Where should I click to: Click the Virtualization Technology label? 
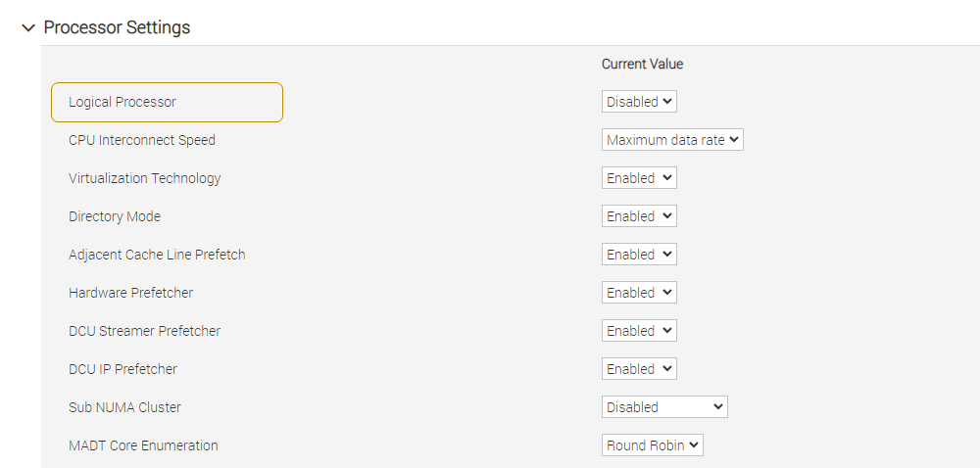145,178
